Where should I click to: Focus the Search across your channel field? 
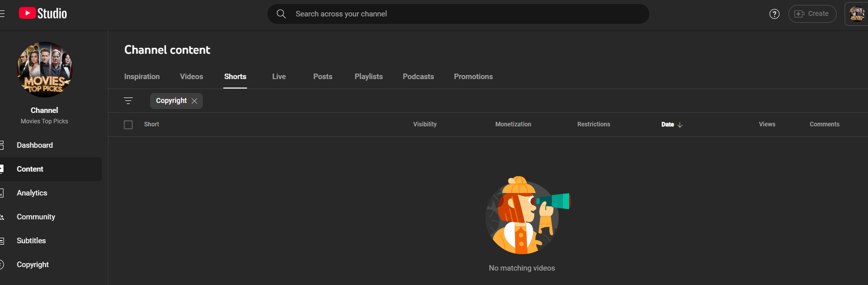pos(458,14)
